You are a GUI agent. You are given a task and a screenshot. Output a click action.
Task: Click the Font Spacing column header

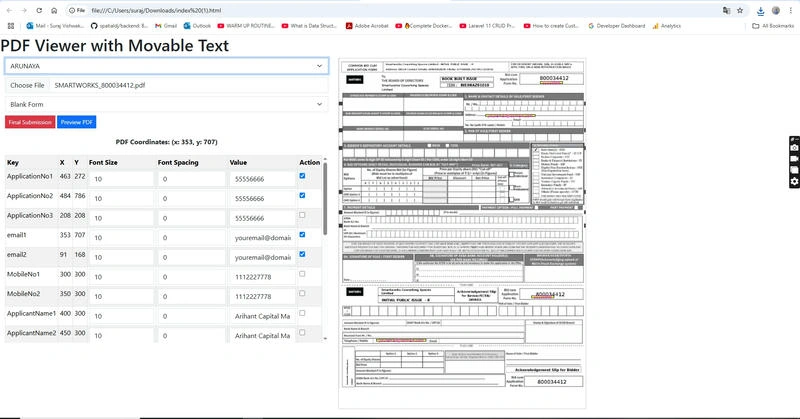[x=178, y=162]
